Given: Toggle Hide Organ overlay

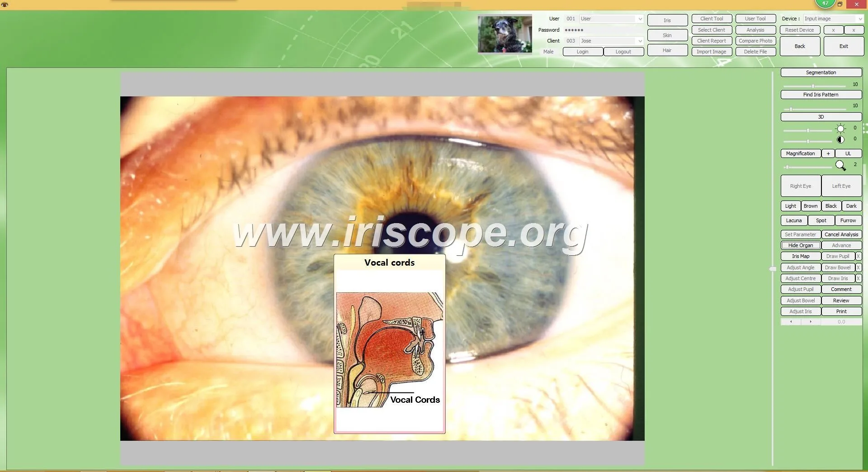Looking at the screenshot, I should [801, 245].
